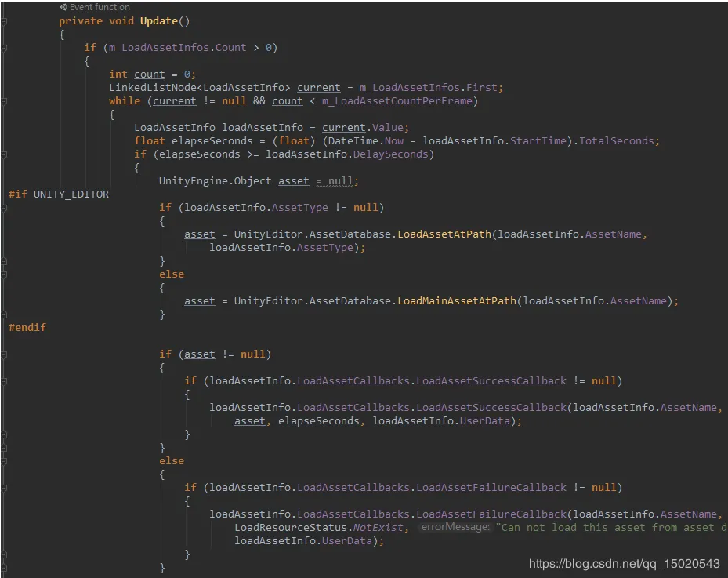
Task: Fold the else block before #endif
Action: (4, 274)
